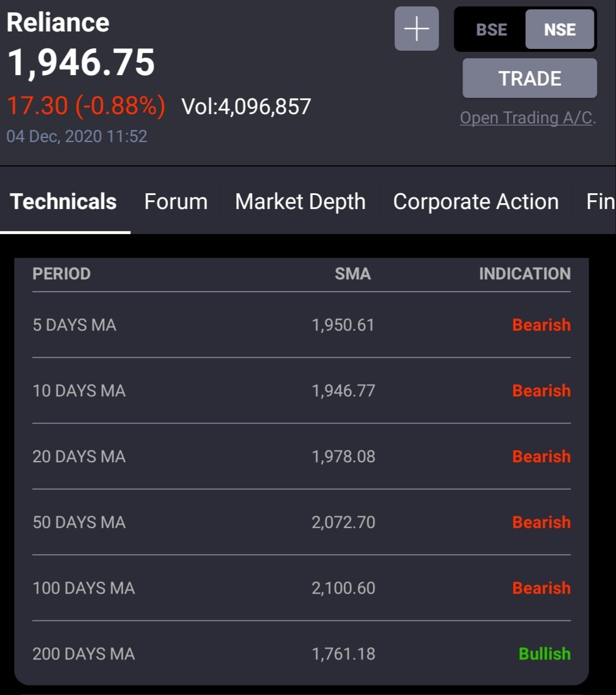Switch to the Corporate Action tab
This screenshot has width=616, height=695.
click(476, 201)
